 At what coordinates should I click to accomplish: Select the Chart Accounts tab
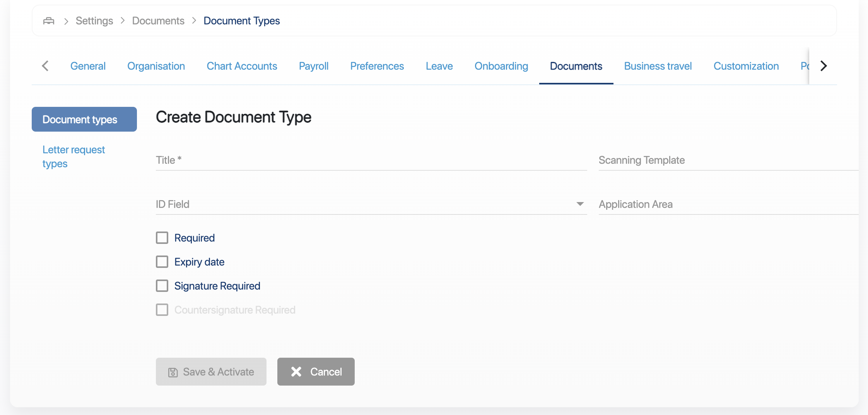click(242, 66)
